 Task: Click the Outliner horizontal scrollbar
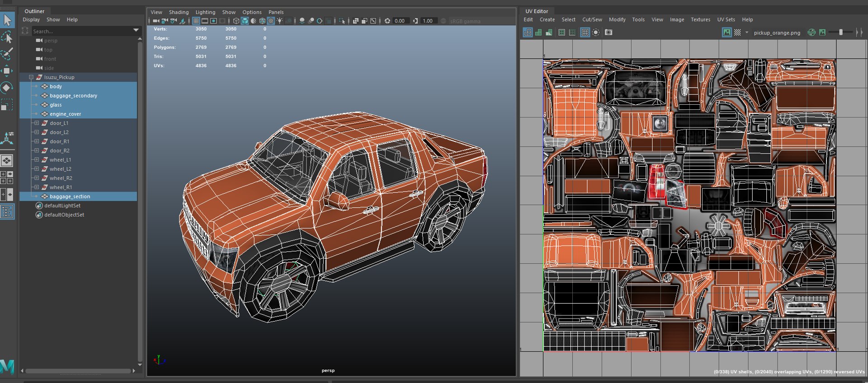[78, 371]
